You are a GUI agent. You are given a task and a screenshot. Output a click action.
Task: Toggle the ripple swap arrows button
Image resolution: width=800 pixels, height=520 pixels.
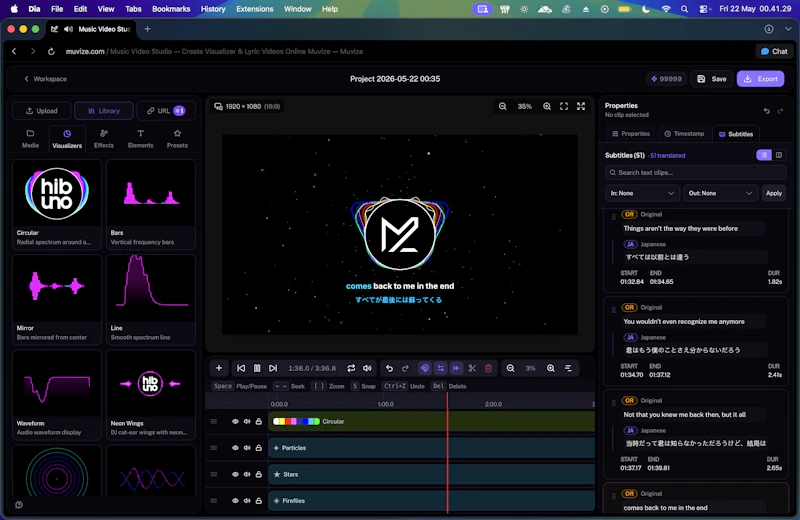(x=440, y=368)
